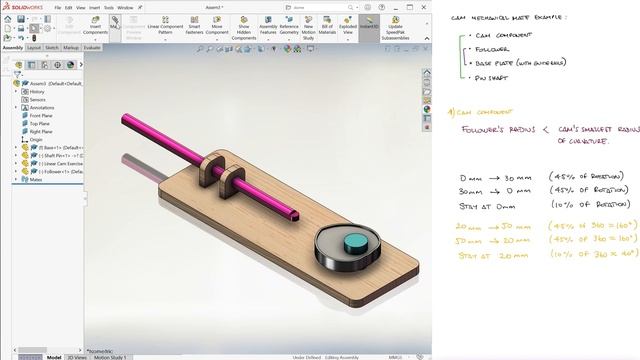Open the PropertyManager tab icon
This screenshot has height=360, width=640.
tap(32, 65)
